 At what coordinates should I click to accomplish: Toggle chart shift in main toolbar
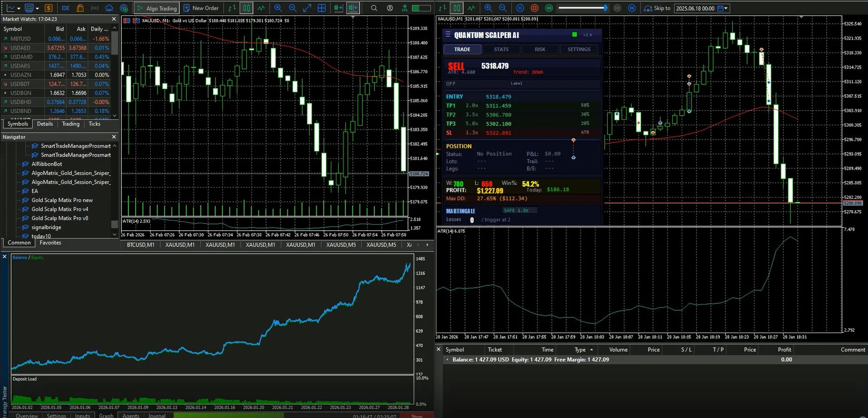coord(354,8)
